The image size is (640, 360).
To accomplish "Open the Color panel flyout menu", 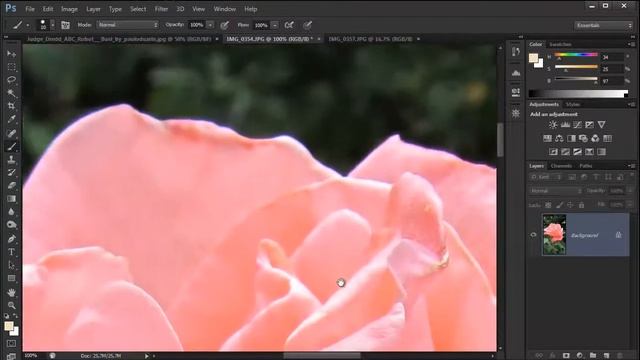I will tap(631, 44).
